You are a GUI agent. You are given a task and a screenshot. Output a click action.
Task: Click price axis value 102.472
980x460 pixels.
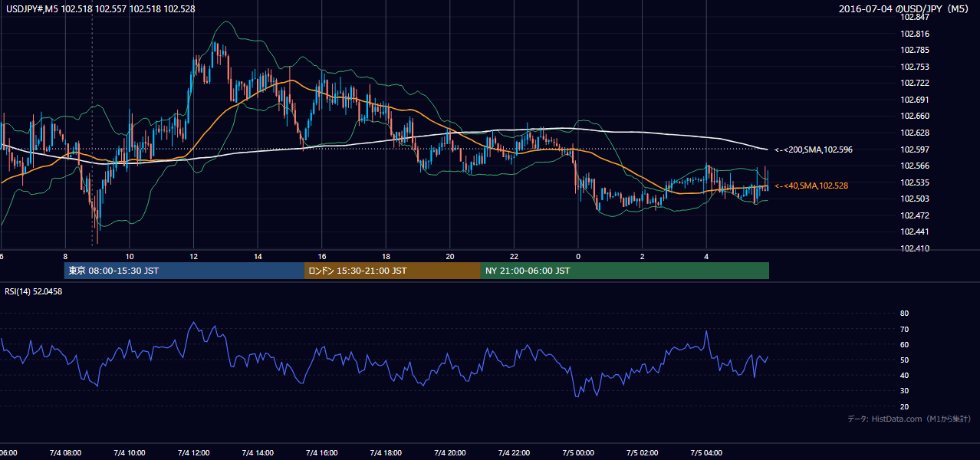tap(915, 215)
